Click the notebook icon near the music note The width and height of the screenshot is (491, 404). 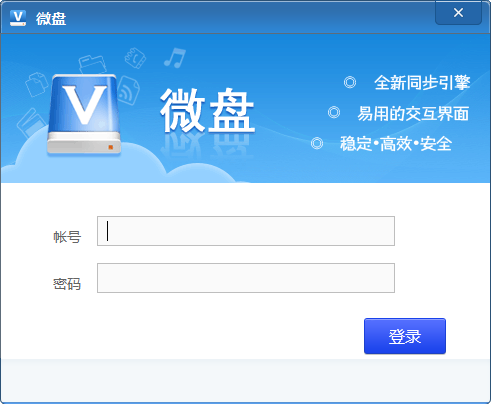point(135,58)
